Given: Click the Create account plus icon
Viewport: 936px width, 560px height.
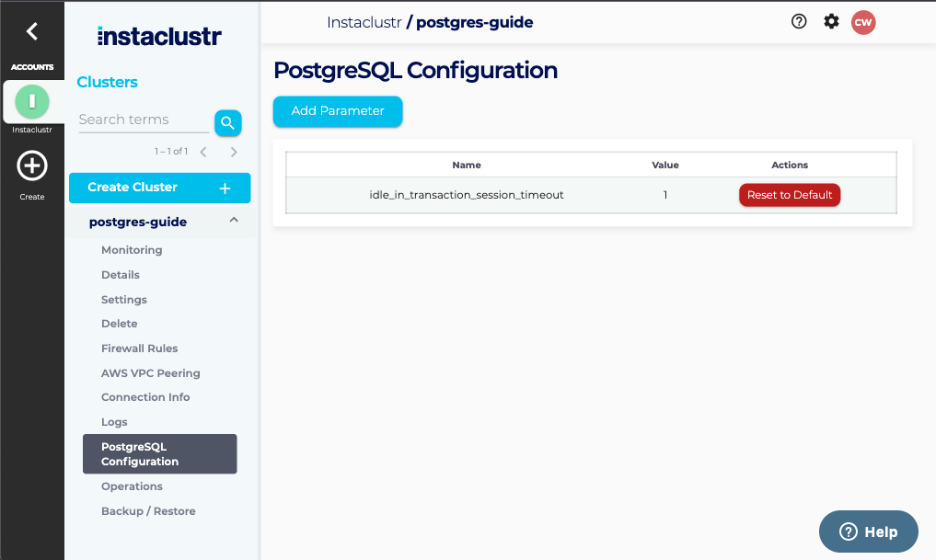Looking at the screenshot, I should pyautogui.click(x=32, y=166).
